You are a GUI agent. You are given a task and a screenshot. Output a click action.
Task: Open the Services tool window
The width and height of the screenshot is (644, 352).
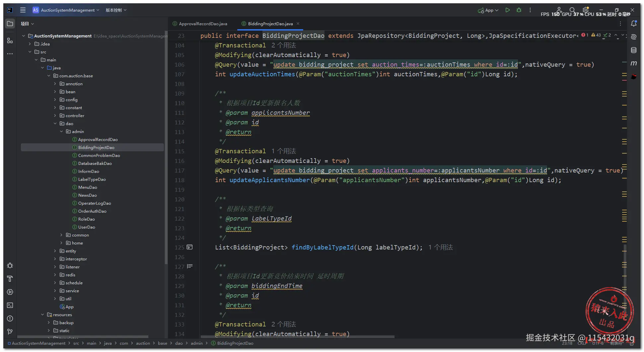pos(10,292)
